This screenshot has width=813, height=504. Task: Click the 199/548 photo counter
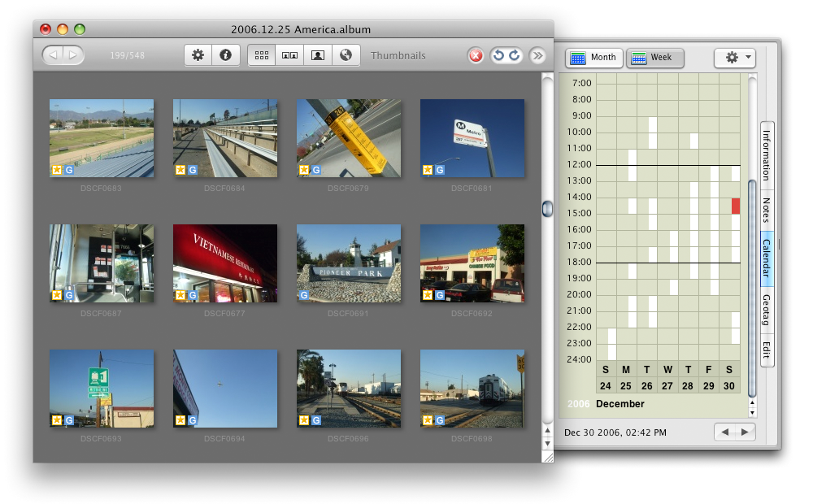click(x=127, y=55)
